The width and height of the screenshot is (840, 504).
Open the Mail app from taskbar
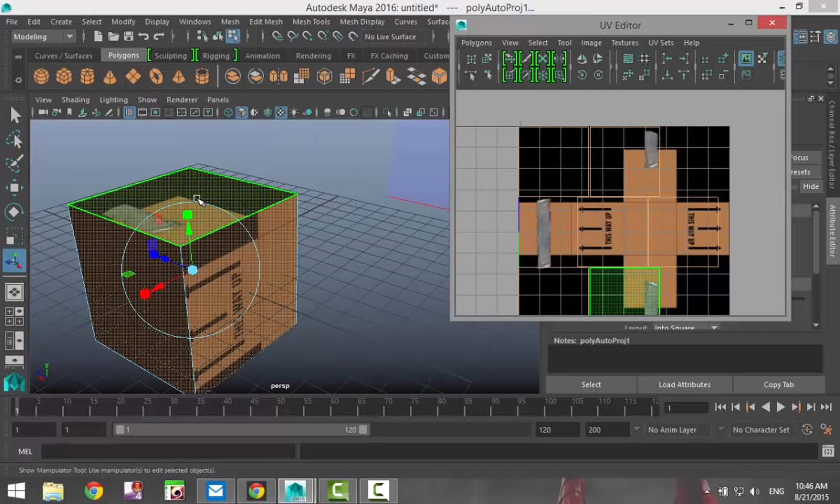215,491
